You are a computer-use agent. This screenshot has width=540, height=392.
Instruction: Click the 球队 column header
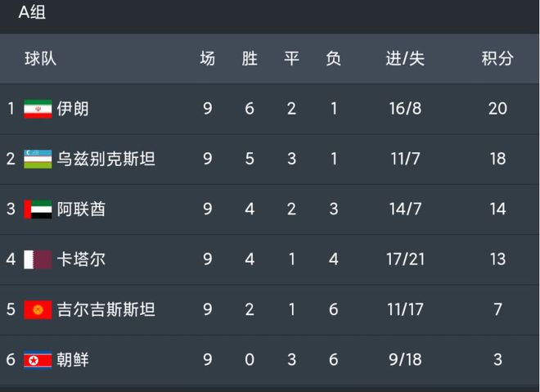(x=40, y=59)
